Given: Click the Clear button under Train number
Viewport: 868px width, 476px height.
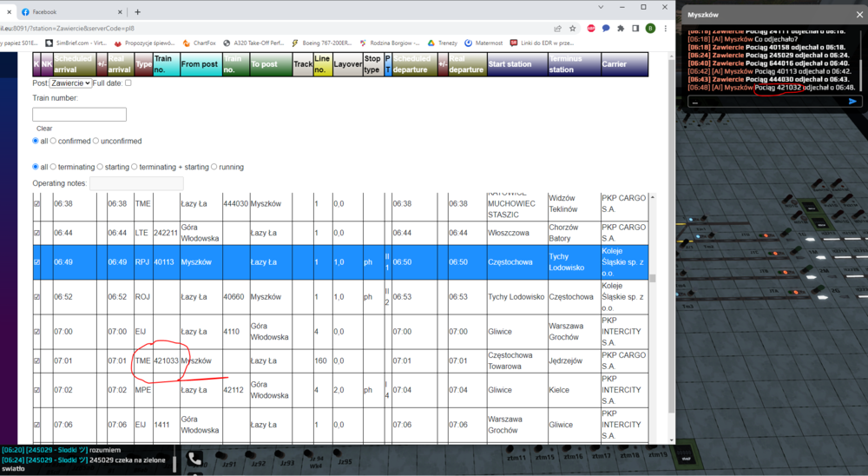Looking at the screenshot, I should point(44,129).
